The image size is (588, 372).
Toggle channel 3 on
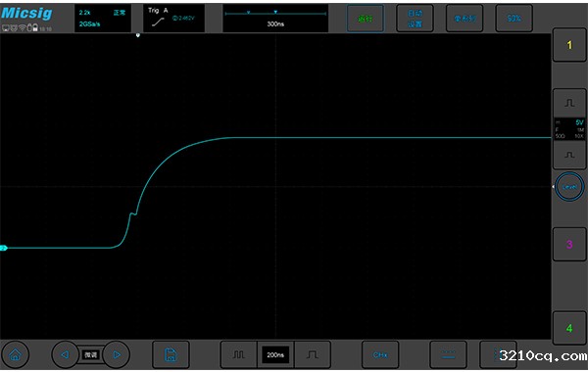[569, 245]
